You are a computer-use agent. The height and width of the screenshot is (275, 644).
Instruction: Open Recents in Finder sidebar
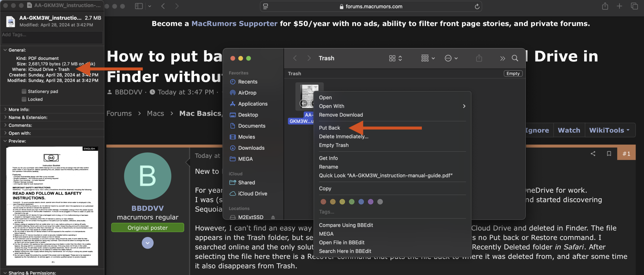248,82
